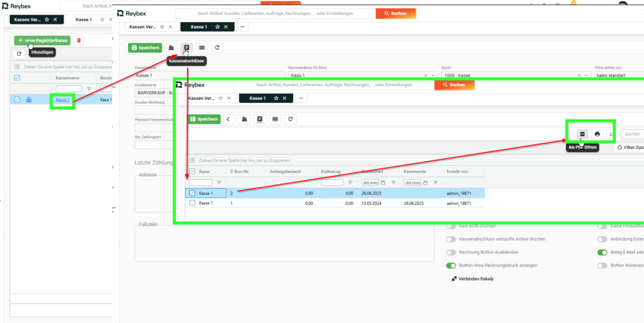Open the Kasse 1 link in the Kassen list
This screenshot has height=323, width=644.
click(x=62, y=99)
